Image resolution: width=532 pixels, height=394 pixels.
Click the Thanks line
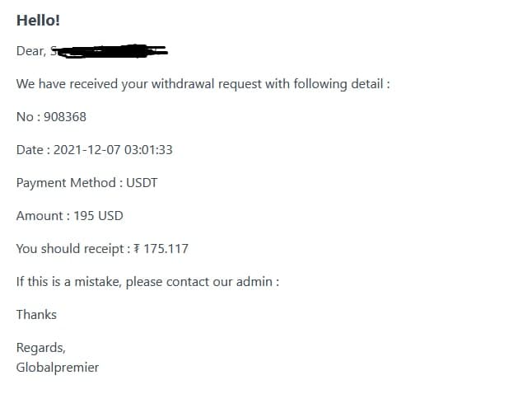[36, 315]
